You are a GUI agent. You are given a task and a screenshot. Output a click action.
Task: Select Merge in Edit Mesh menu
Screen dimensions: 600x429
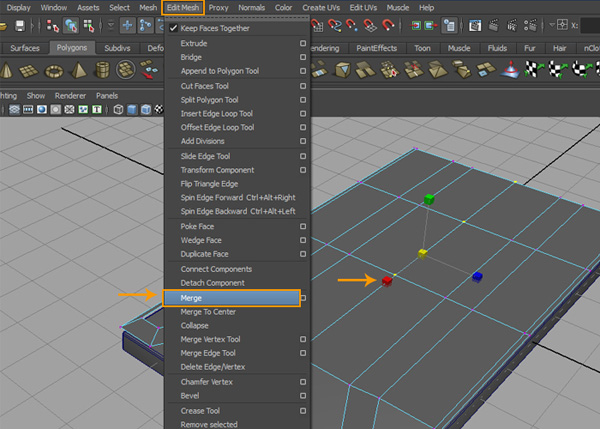pyautogui.click(x=232, y=298)
